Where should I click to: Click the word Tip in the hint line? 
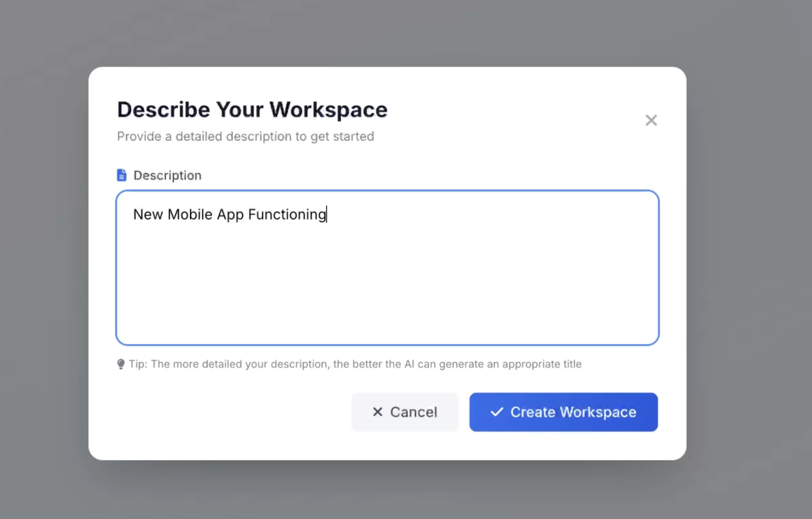[138, 364]
